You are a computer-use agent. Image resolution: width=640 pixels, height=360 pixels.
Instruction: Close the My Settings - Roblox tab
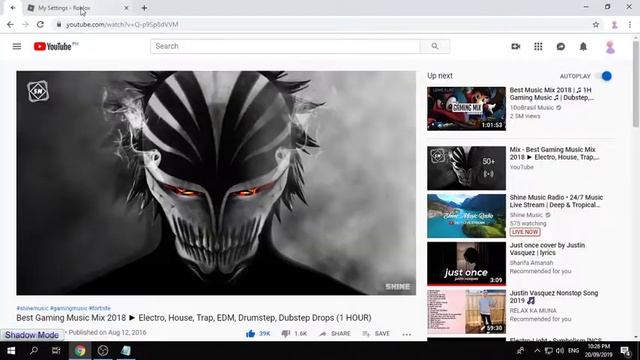(x=126, y=8)
